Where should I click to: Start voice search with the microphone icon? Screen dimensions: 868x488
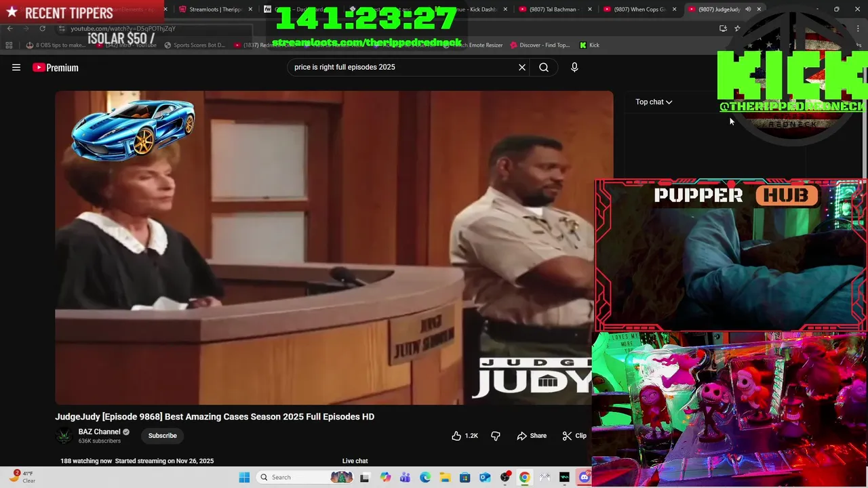pyautogui.click(x=574, y=67)
